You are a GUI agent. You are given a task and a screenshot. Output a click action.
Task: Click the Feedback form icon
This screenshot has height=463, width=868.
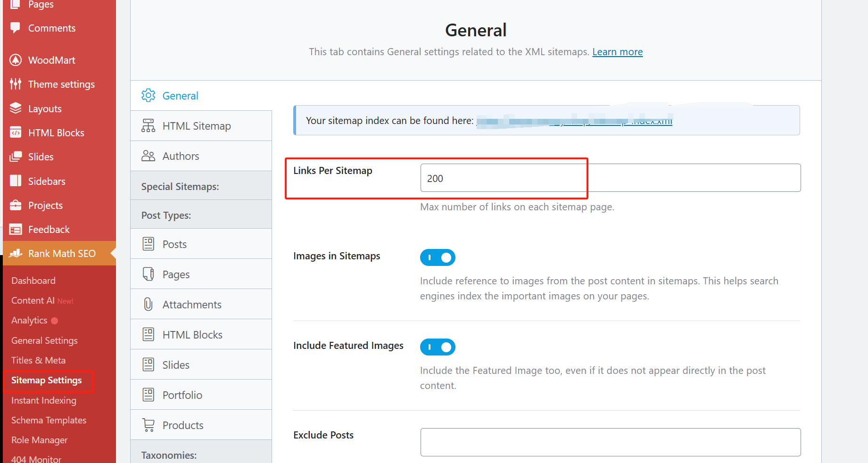16,230
